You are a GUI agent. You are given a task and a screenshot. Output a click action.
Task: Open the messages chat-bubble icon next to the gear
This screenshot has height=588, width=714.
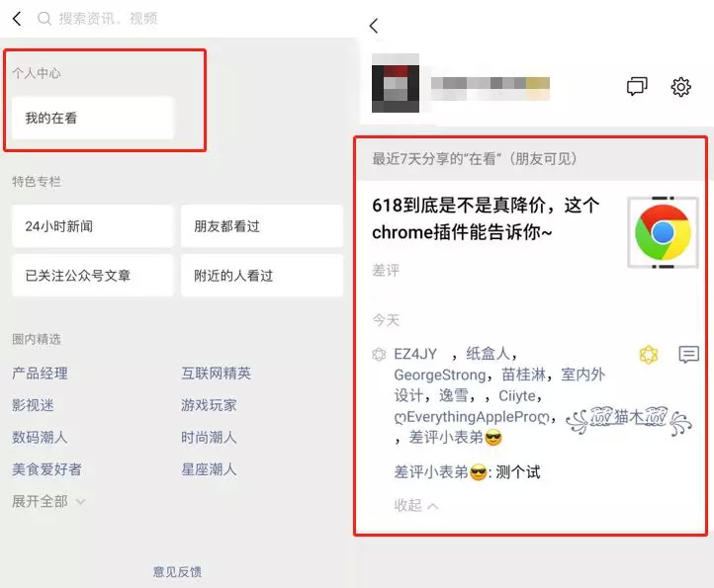tap(637, 86)
